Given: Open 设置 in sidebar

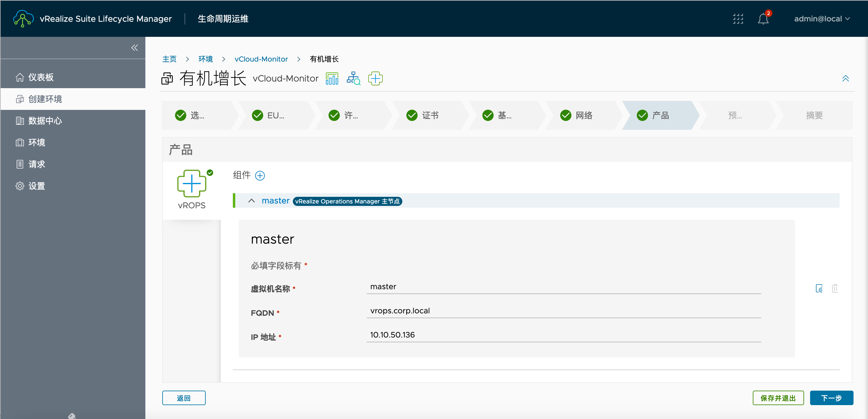Looking at the screenshot, I should tap(73, 186).
